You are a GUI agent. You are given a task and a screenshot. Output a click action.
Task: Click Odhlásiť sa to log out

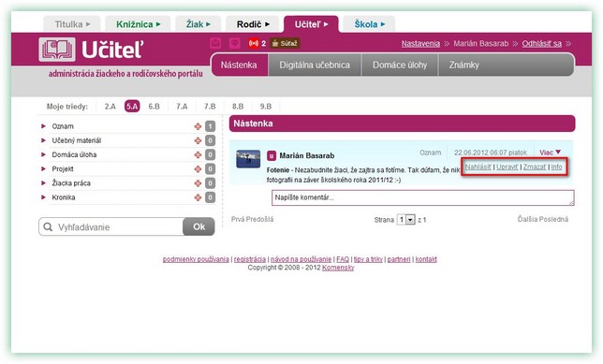click(541, 43)
